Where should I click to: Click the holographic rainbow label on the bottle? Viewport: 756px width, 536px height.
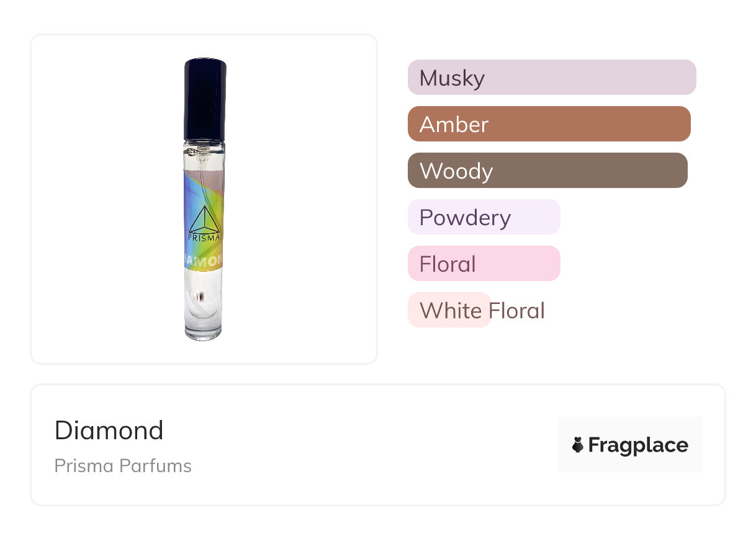[x=204, y=221]
